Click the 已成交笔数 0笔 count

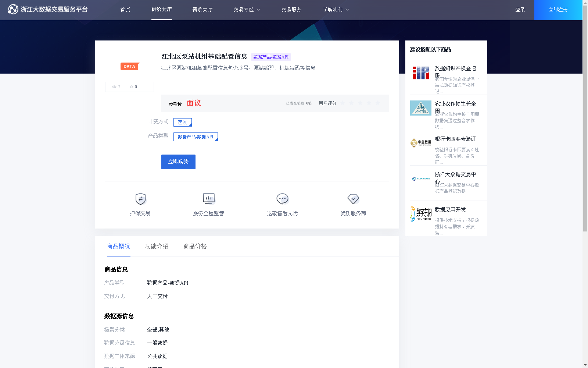(299, 103)
